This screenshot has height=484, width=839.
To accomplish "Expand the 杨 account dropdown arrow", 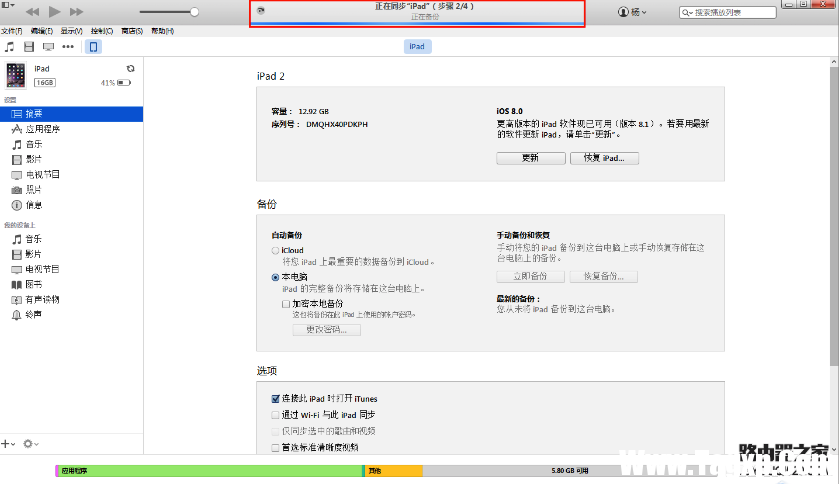I will coord(644,12).
